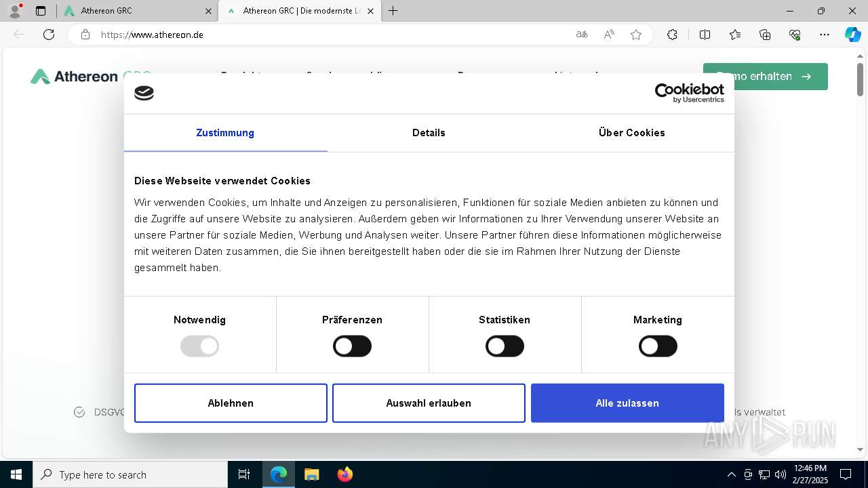Add page to favorites star icon
The width and height of the screenshot is (868, 488).
coord(636,35)
